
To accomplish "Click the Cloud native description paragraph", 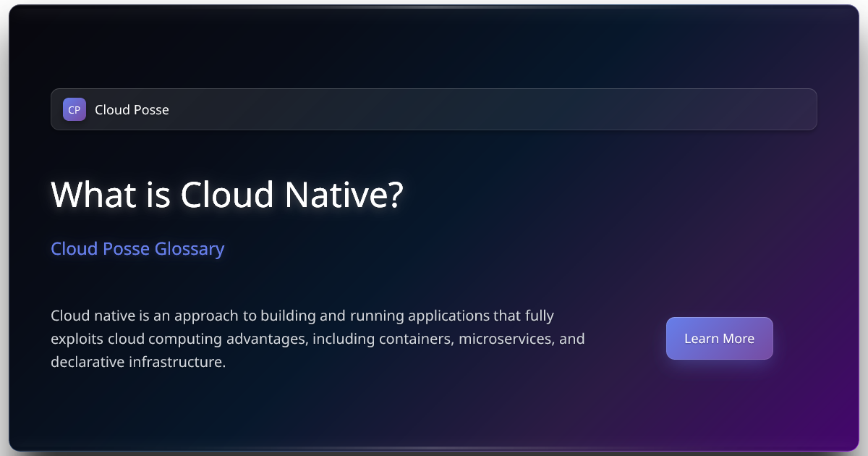I will click(318, 339).
